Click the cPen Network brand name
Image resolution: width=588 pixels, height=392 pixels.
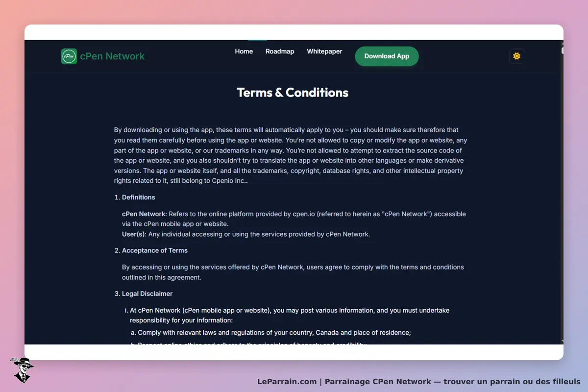coord(112,56)
